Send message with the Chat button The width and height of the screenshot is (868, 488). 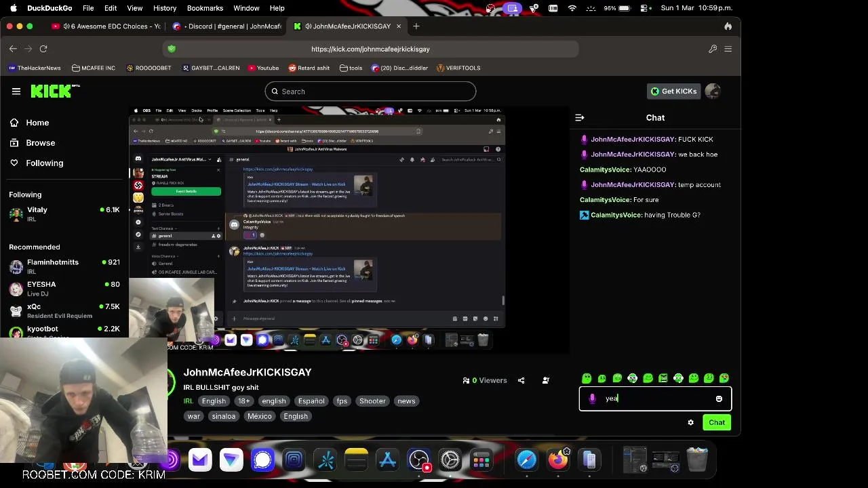717,422
